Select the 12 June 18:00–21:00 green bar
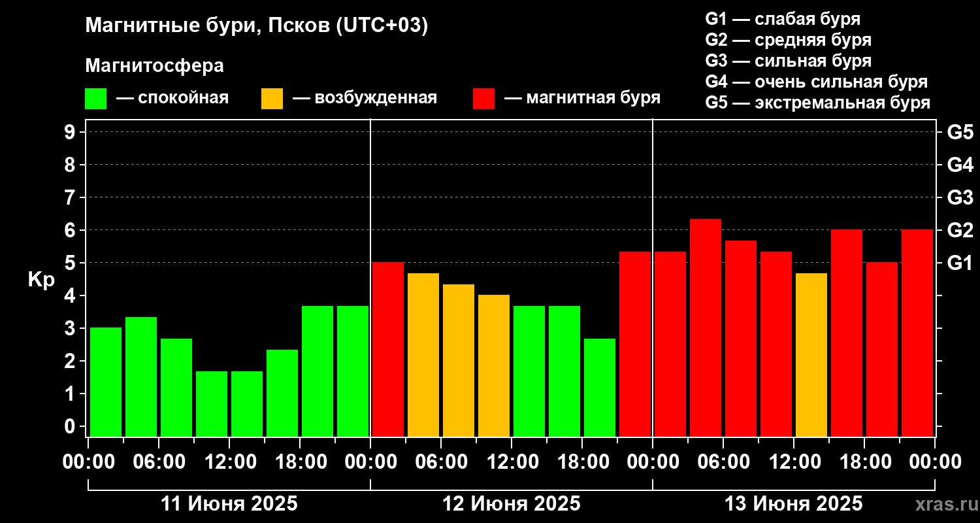 click(x=600, y=387)
